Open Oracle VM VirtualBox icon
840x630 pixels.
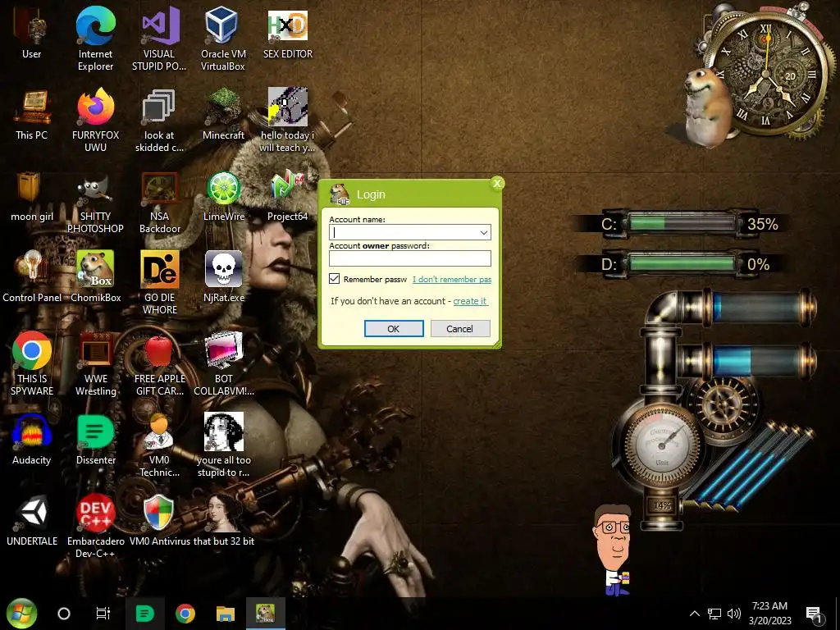[223, 39]
